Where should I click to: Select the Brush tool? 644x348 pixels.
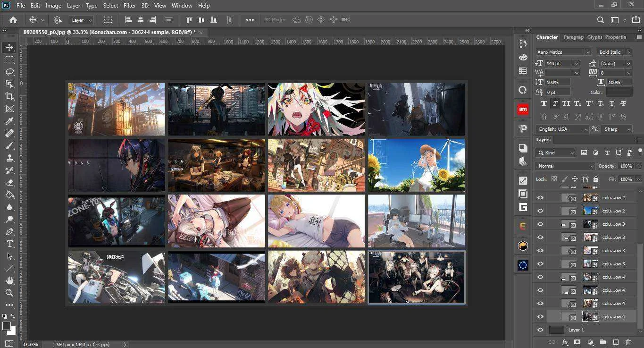tap(9, 145)
